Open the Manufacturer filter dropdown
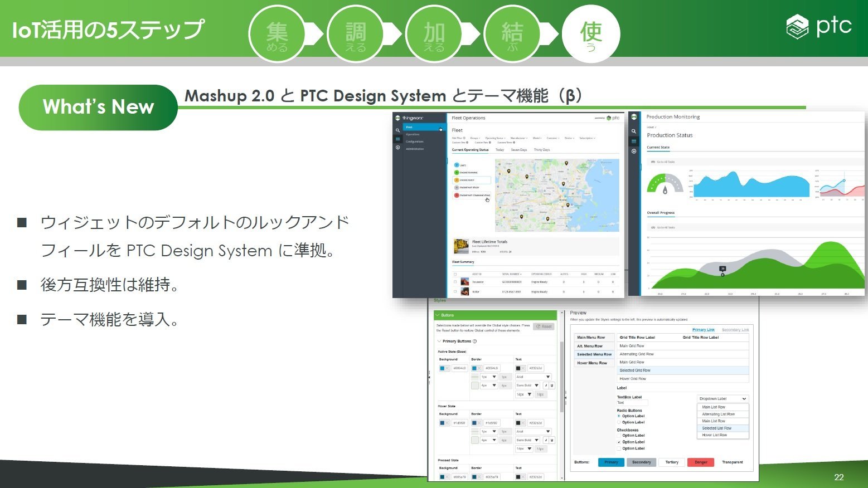868x488 pixels. pos(519,138)
